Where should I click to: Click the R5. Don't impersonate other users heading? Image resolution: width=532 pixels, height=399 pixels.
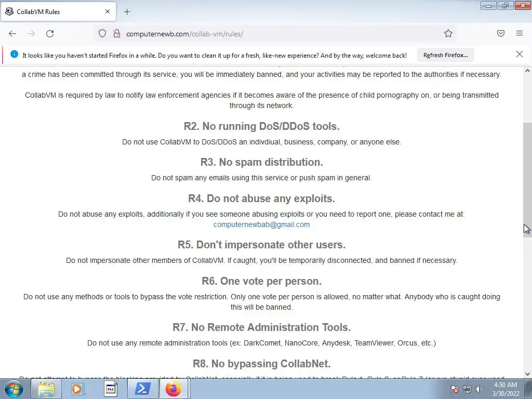click(x=262, y=245)
